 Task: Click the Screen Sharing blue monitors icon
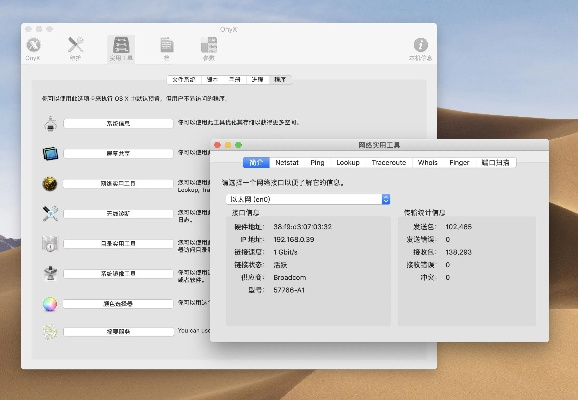[x=50, y=153]
